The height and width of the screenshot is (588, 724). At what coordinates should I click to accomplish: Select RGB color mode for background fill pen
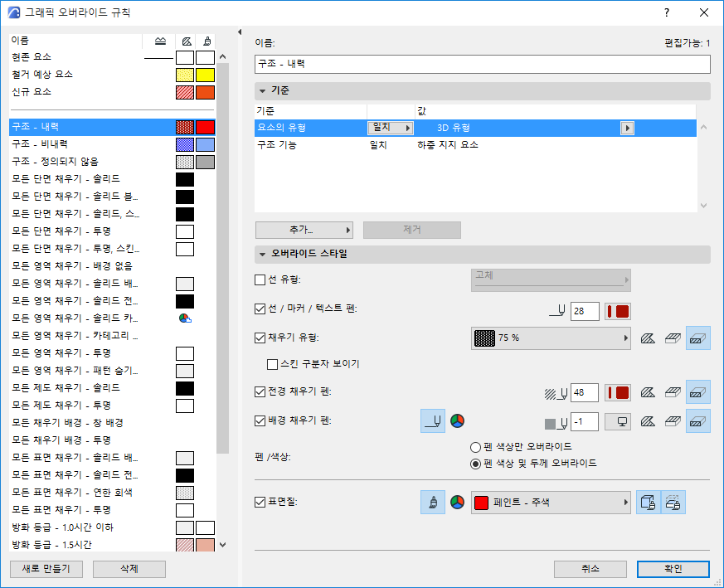click(x=457, y=420)
